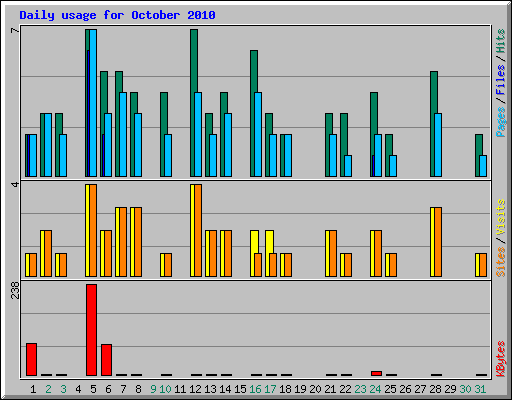
Task: Click the day "19" label on x-axis
Action: 300,389
